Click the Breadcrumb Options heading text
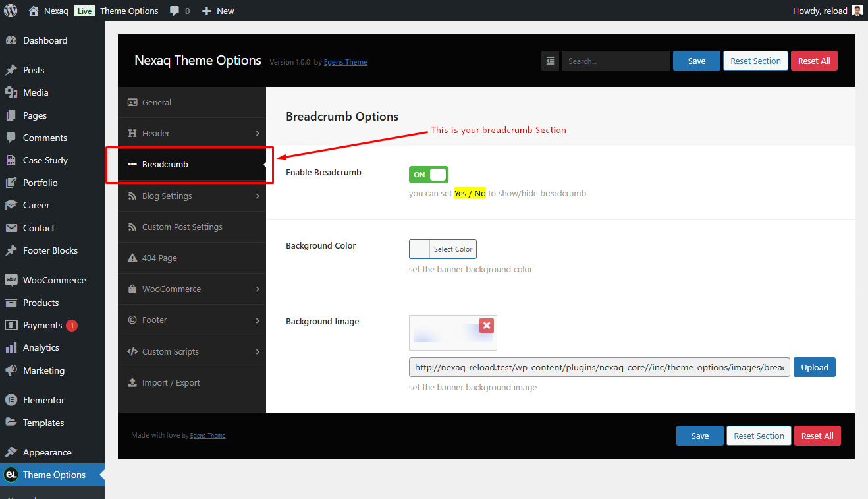 click(342, 117)
